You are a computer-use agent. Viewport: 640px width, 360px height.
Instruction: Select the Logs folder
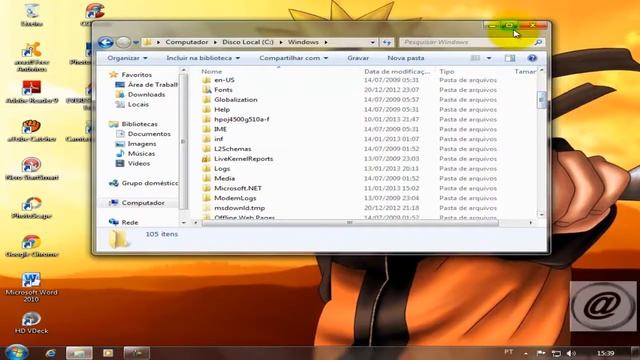click(x=222, y=169)
